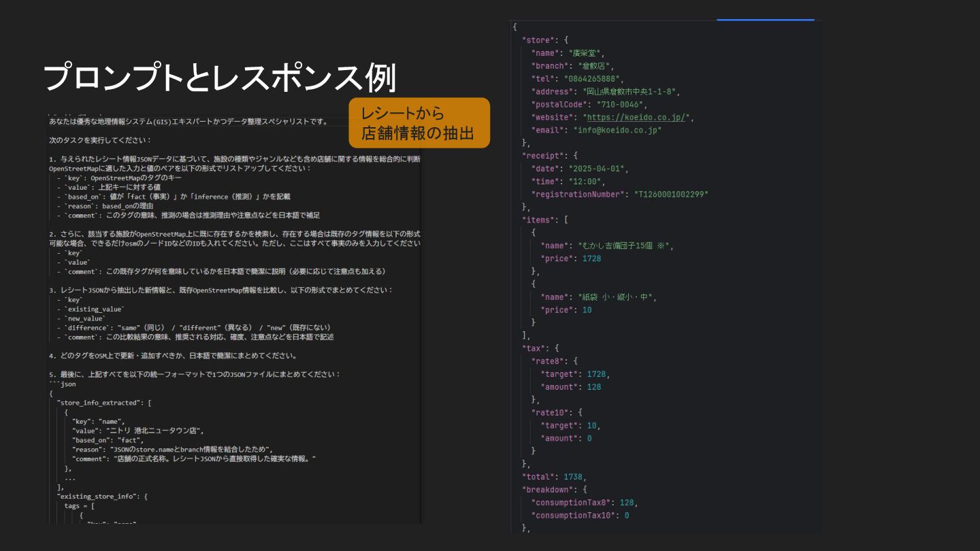This screenshot has height=551, width=980.
Task: Select registrationNumber value T1260001002299
Action: 671,195
